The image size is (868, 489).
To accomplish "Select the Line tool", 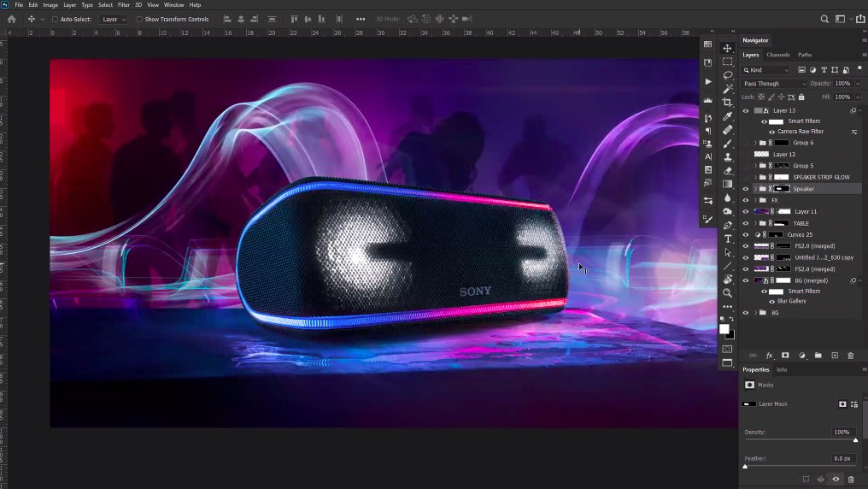I will click(727, 266).
